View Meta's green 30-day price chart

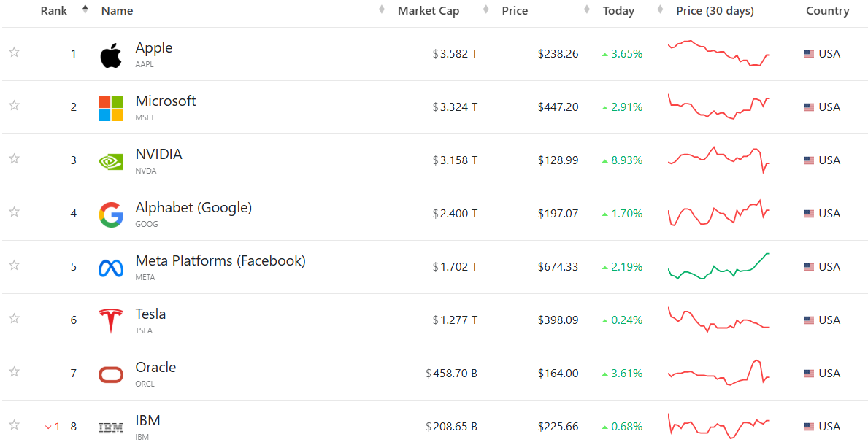[718, 267]
